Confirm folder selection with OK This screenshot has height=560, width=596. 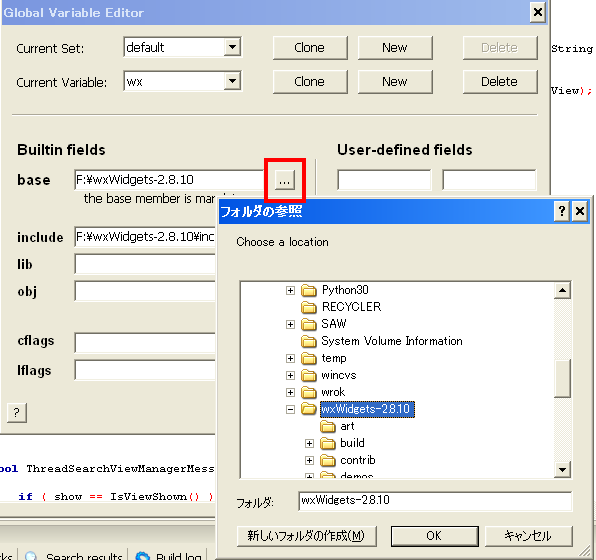tap(434, 536)
